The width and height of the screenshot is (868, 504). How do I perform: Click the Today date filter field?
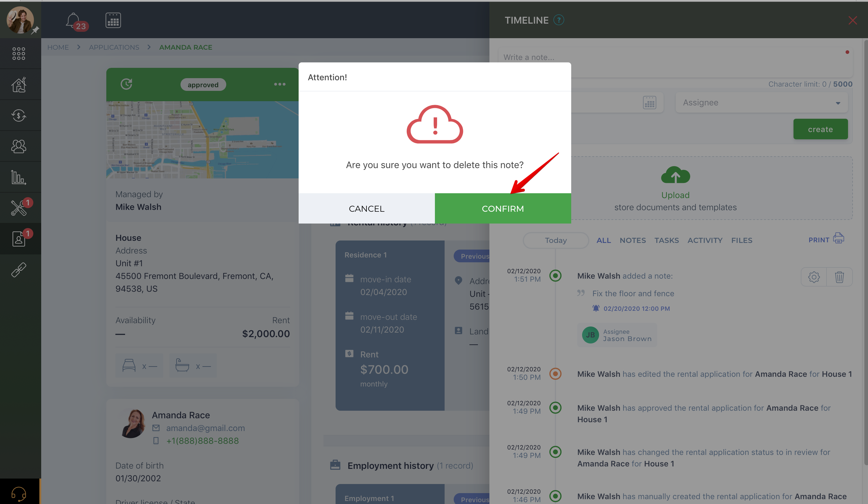(x=555, y=240)
